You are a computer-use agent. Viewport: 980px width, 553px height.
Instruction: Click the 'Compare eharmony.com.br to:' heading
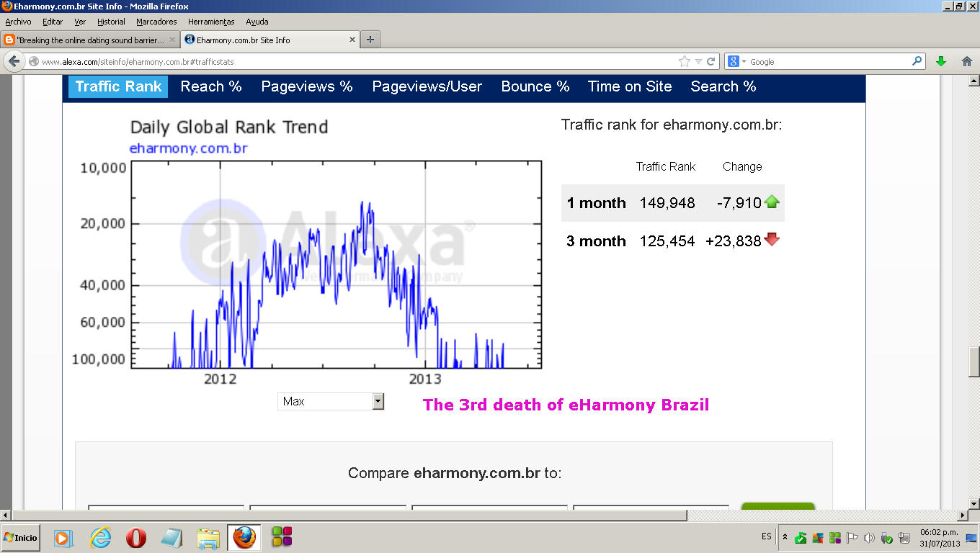(455, 473)
